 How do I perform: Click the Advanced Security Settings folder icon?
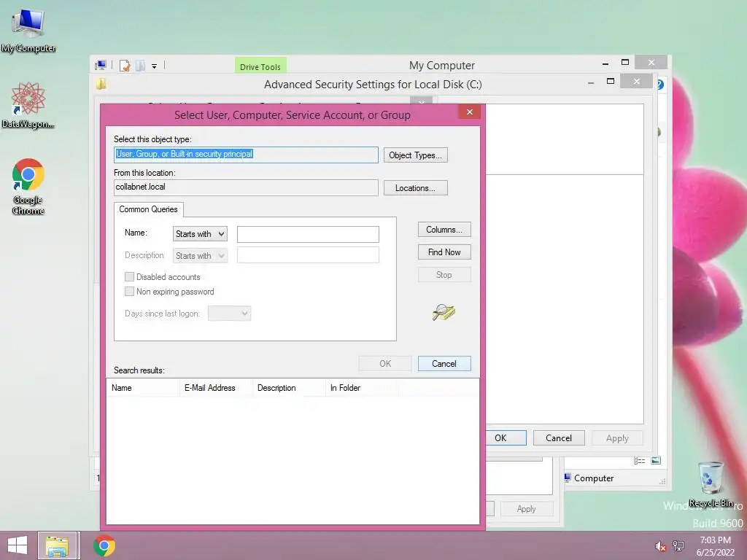click(101, 85)
